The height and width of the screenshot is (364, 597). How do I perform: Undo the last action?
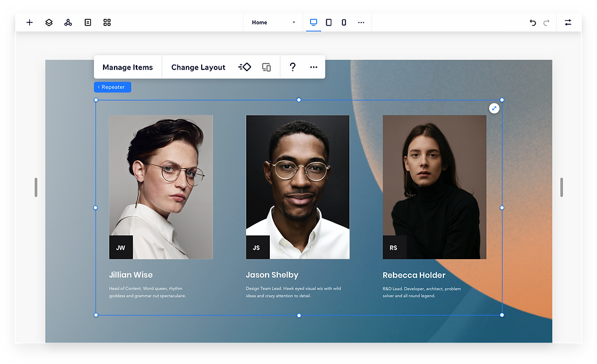point(532,23)
